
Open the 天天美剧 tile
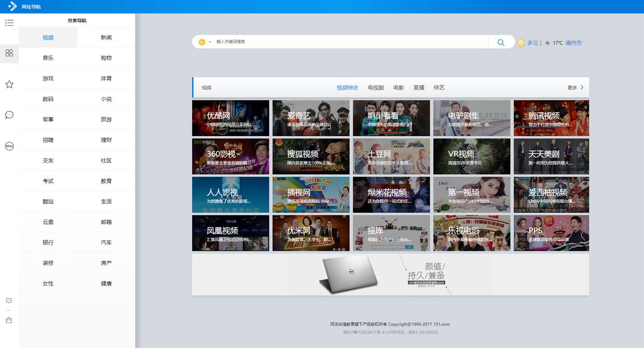click(x=551, y=156)
